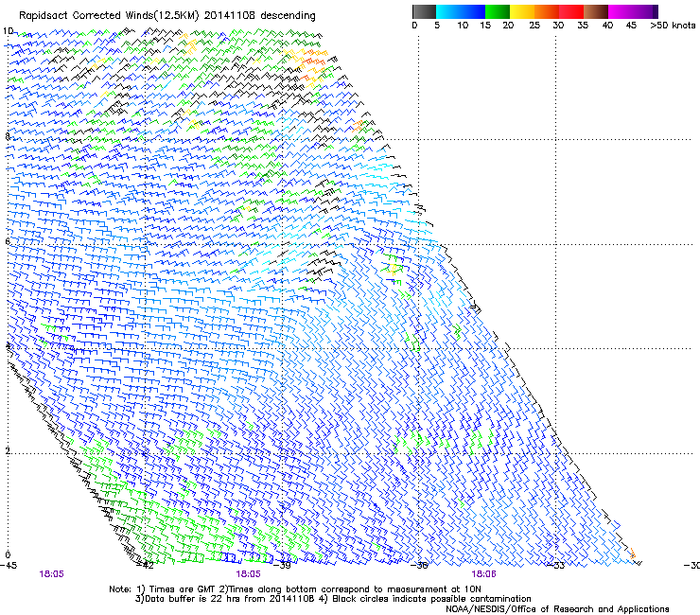The height and width of the screenshot is (615, 700).
Task: Click the cyan-blue 5-15 knots legend segment
Action: pos(461,11)
